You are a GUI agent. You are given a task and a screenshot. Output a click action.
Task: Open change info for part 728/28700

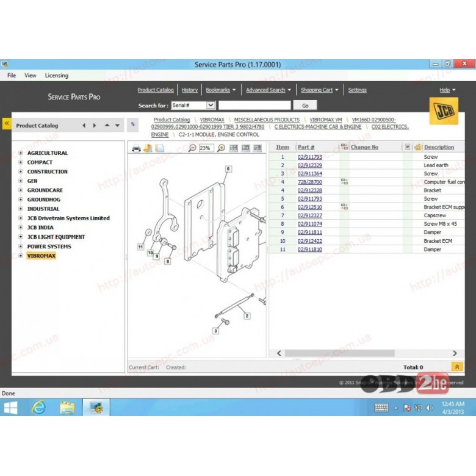pyautogui.click(x=344, y=182)
